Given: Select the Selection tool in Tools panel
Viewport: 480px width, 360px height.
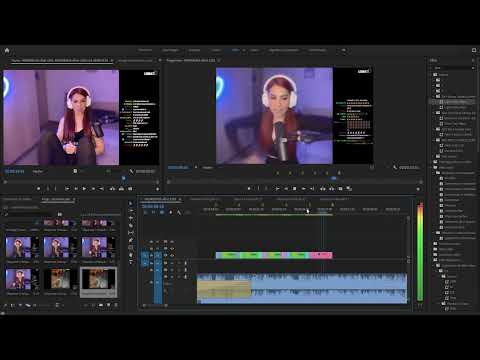Looking at the screenshot, I should pos(131,203).
